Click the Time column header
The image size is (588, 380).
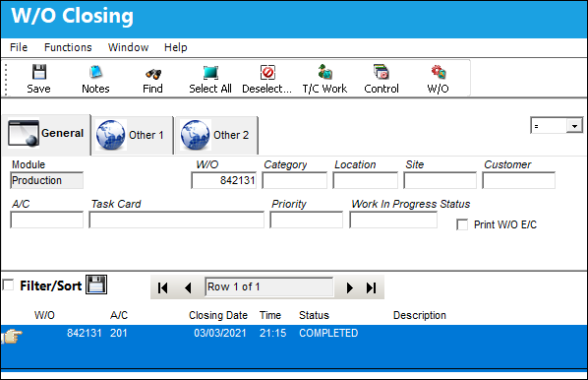[x=270, y=315]
